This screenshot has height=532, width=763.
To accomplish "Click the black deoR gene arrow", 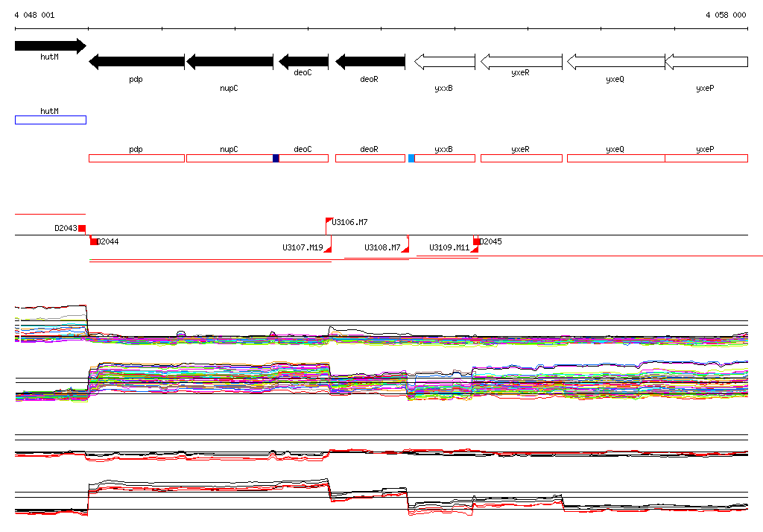I will 370,62.
